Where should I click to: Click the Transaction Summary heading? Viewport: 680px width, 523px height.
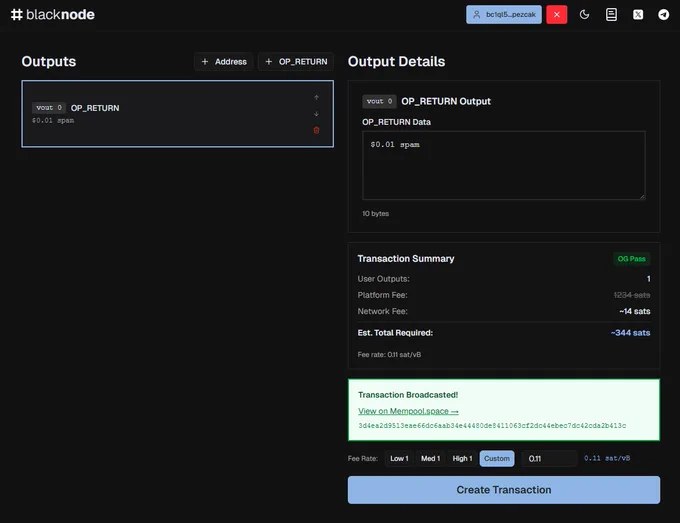pyautogui.click(x=405, y=259)
